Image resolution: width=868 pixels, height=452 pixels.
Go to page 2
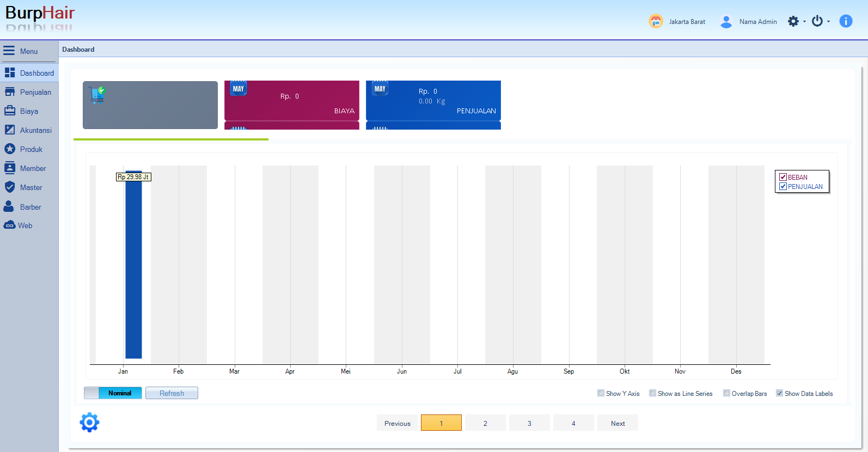click(x=485, y=423)
